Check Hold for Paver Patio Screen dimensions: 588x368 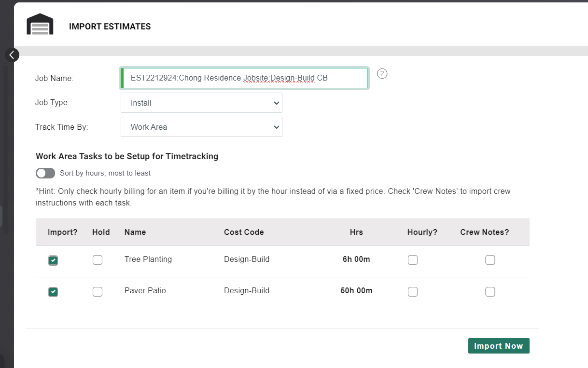[x=98, y=292]
